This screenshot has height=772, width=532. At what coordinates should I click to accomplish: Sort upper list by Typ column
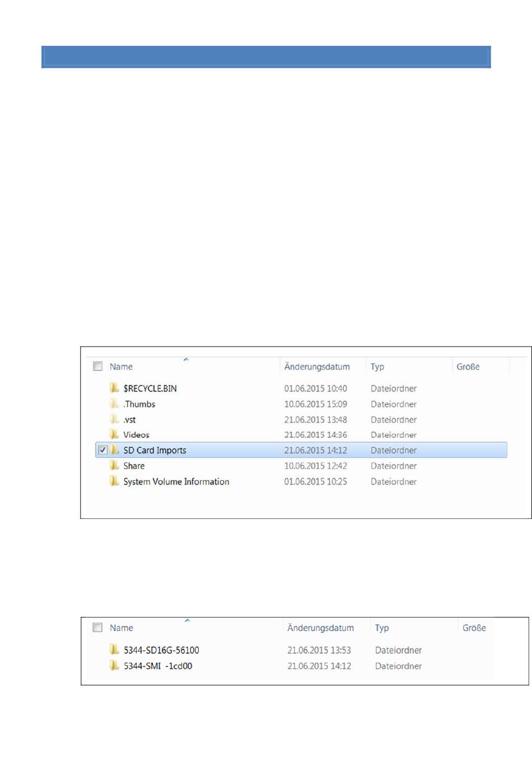pos(377,367)
